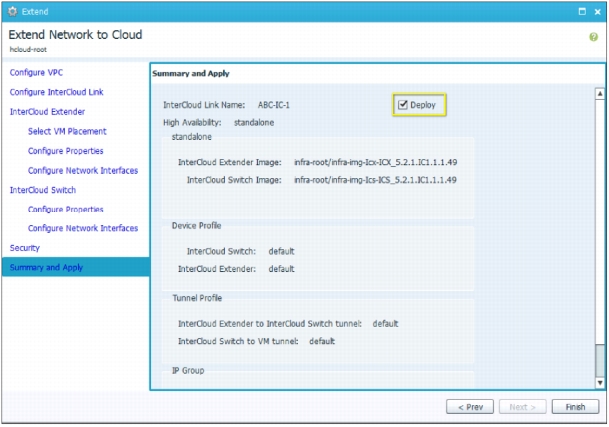
Task: Open Configure Network Interfaces under InterCloud Switch
Action: 83,228
